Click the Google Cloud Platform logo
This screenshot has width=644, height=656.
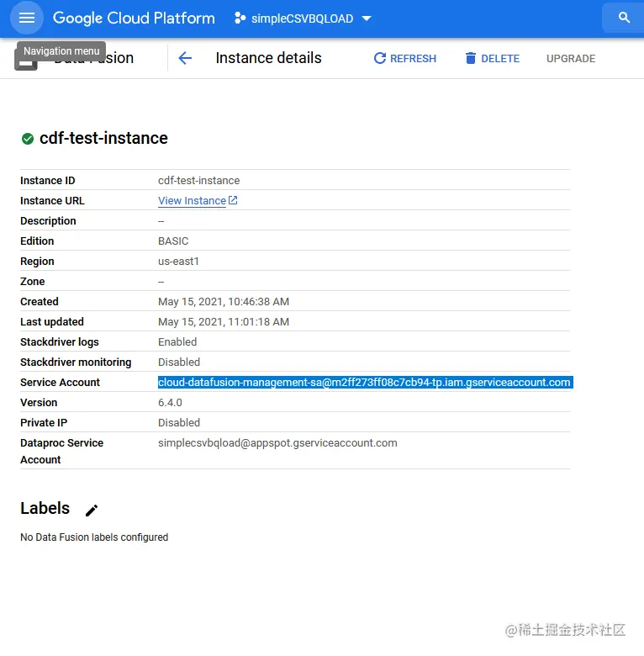(x=134, y=18)
